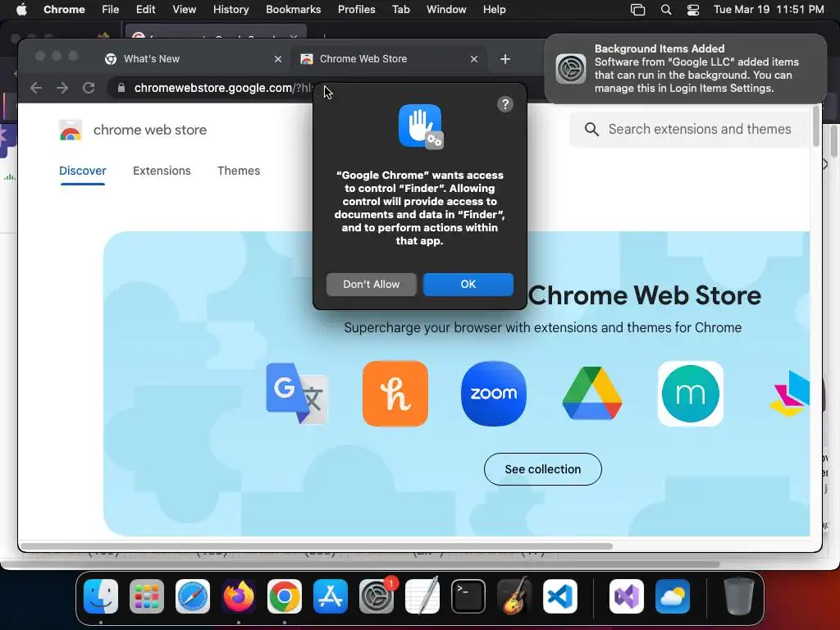Focus the Search extensions and themes field
Screen dimensions: 840x630
click(690, 129)
